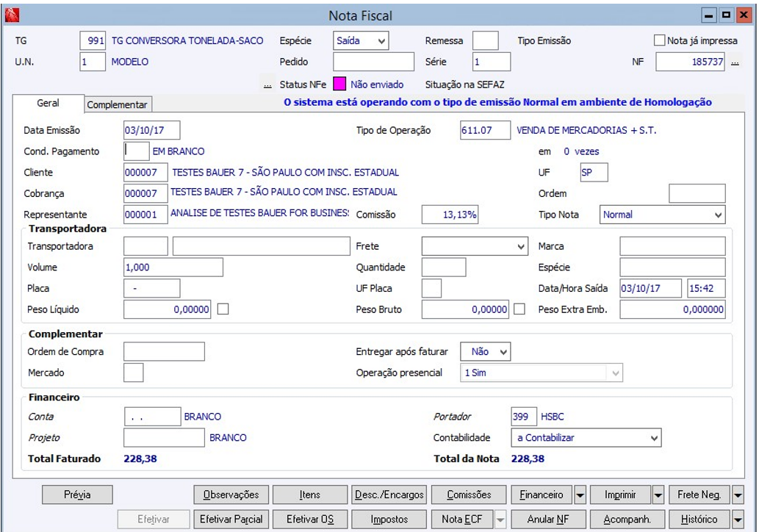
Task: Enable the Nota já impressa checkbox
Action: [x=659, y=41]
